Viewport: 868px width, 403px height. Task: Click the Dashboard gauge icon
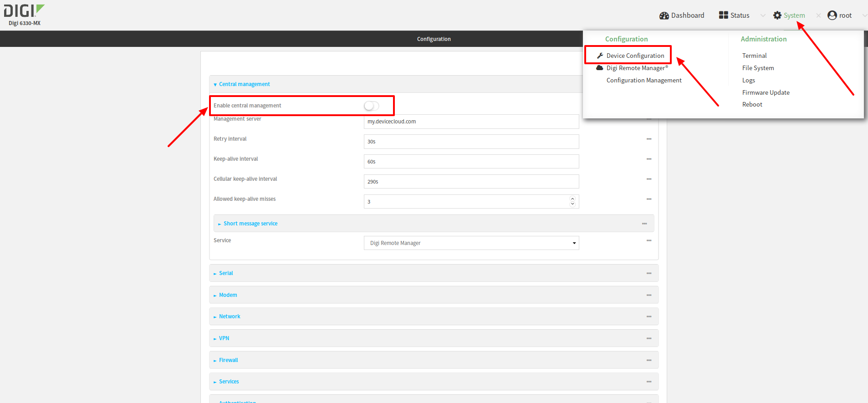pos(664,15)
